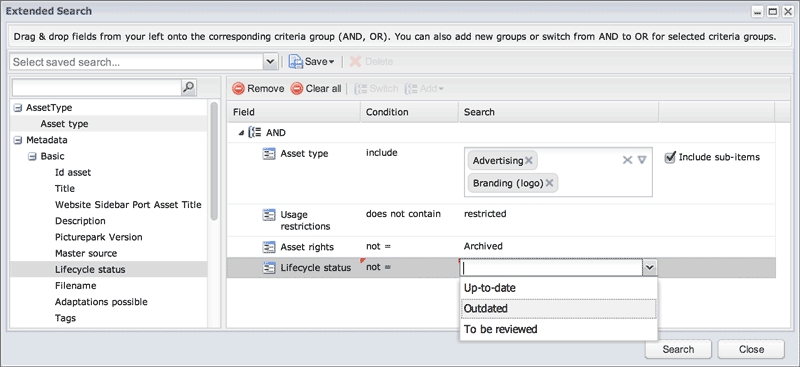Screen dimensions: 800x367
Task: Click the Save search icon
Action: pos(296,62)
